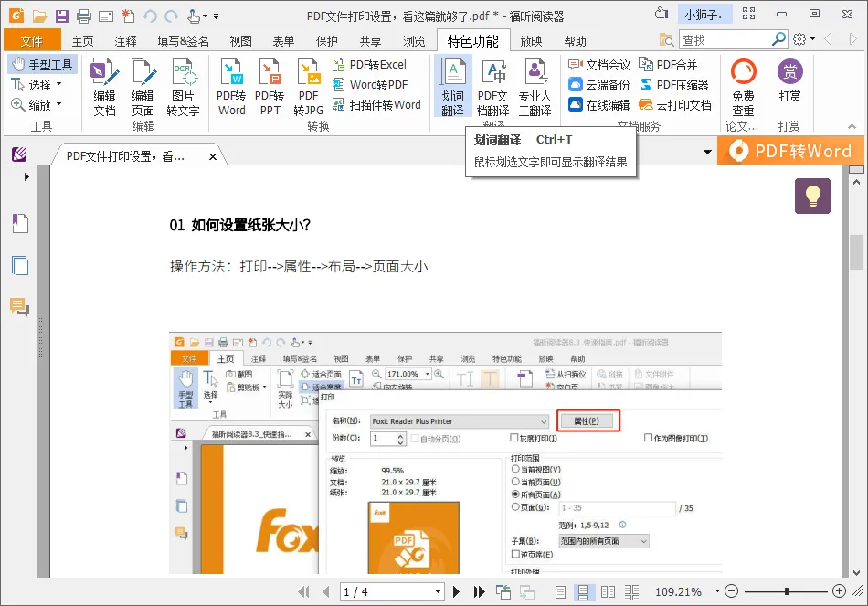
Task: Click the lightbulb tips button
Action: (812, 197)
